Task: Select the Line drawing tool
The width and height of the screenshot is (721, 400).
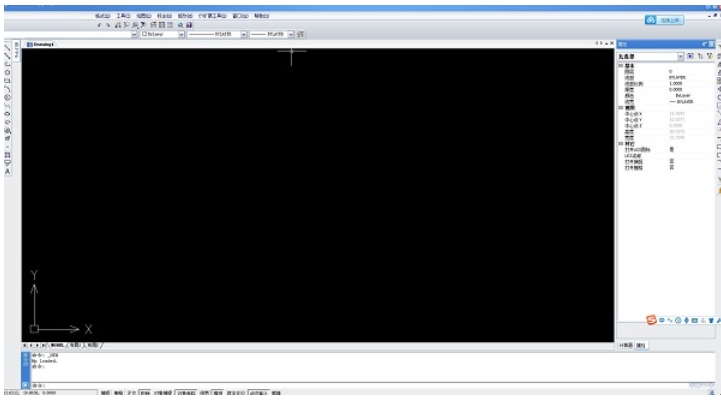Action: (7, 48)
